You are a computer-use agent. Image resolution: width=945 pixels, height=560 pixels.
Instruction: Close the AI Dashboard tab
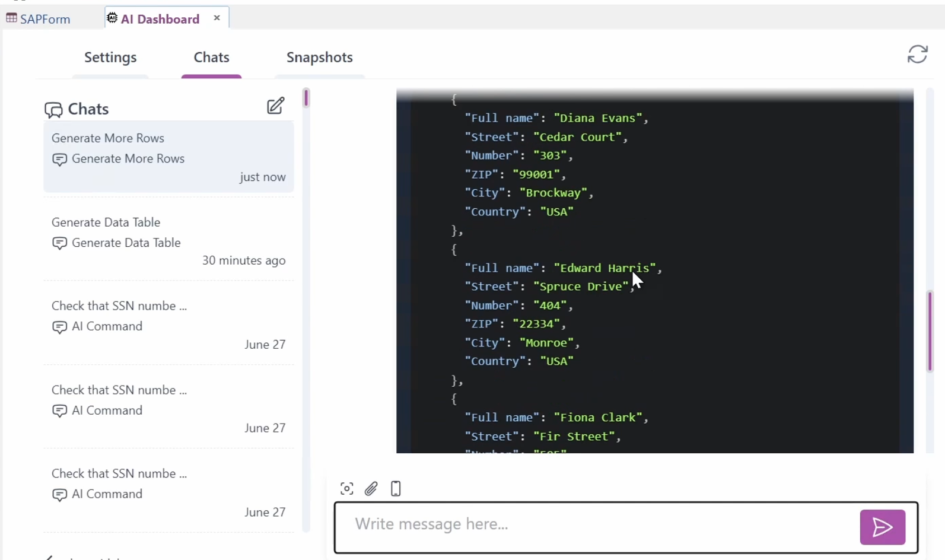point(217,18)
